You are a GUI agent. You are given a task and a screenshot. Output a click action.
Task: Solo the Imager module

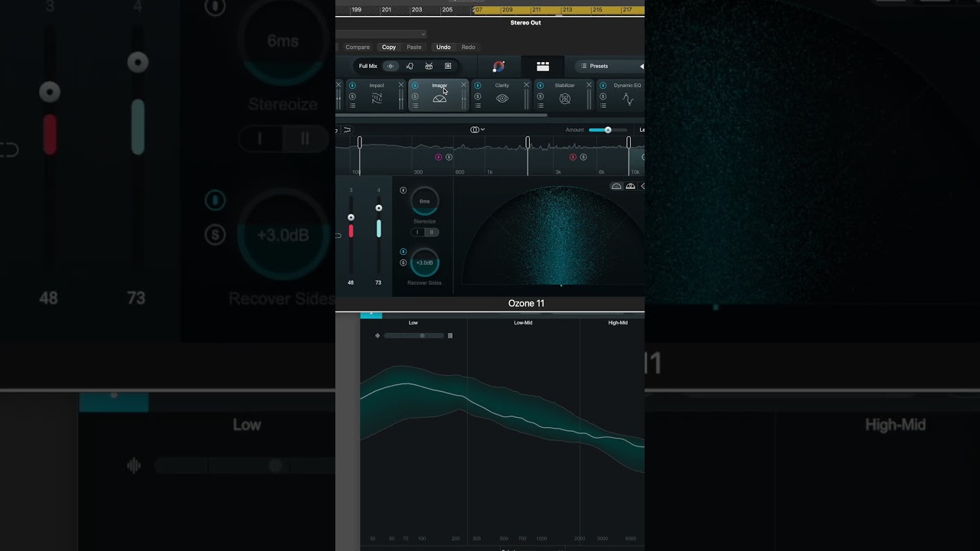(x=415, y=96)
